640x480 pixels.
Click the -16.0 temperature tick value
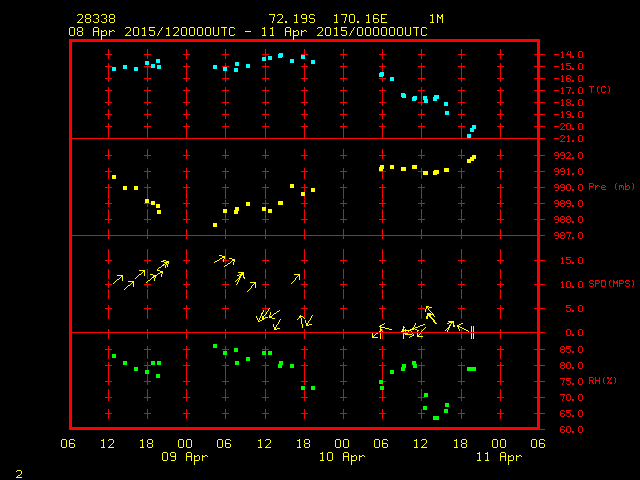pos(568,79)
